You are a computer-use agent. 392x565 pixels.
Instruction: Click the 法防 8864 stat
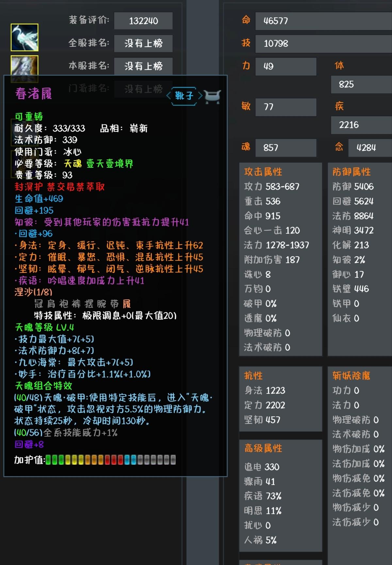353,216
